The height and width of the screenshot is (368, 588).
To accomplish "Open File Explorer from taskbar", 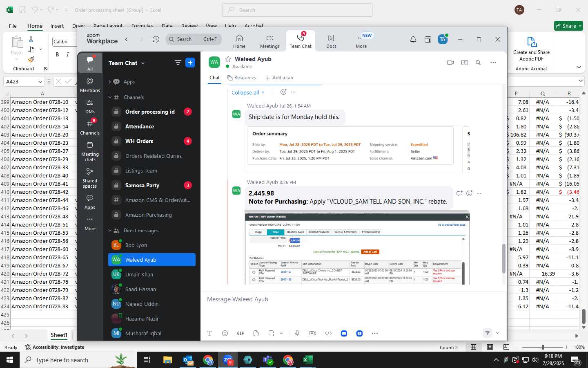I will tap(168, 360).
